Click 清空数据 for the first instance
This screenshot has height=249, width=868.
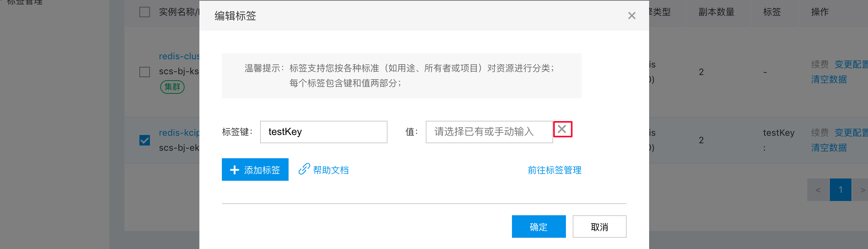[x=829, y=79]
